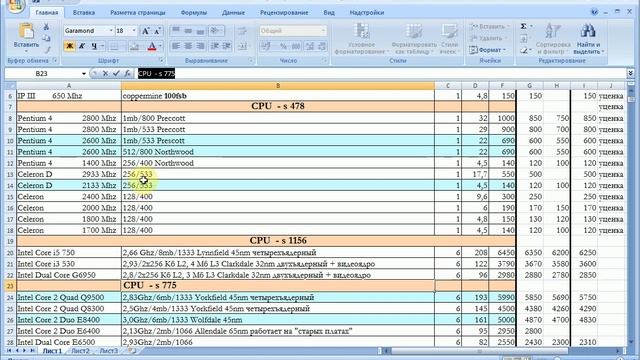Open the Шрифт group dialog launcher
Viewport: 640px width, 360px height.
(161, 60)
